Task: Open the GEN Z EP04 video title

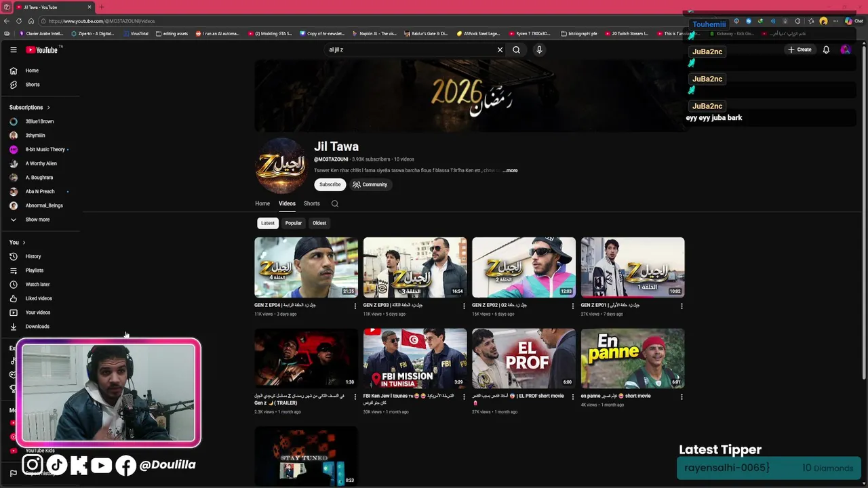Action: (x=285, y=305)
